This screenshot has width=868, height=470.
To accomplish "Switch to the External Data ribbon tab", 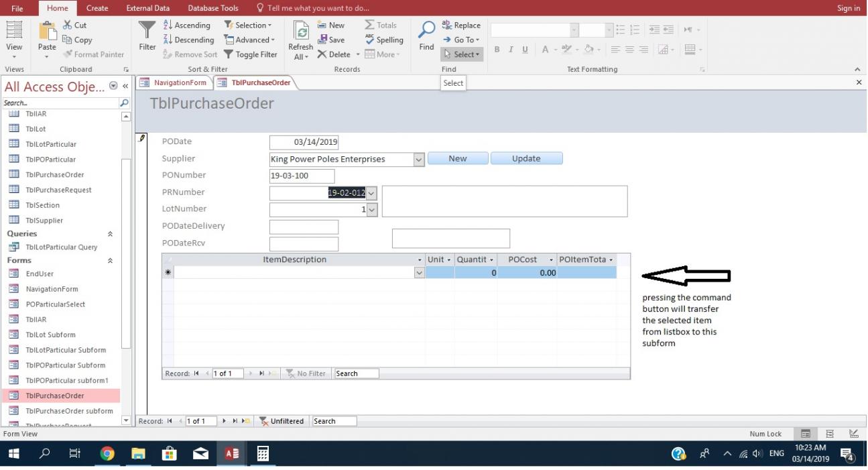I will (x=148, y=8).
